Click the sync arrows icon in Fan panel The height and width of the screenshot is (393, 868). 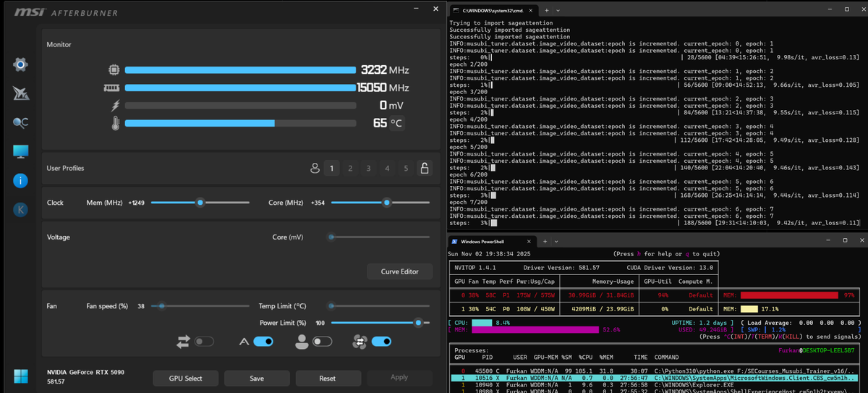tap(183, 341)
